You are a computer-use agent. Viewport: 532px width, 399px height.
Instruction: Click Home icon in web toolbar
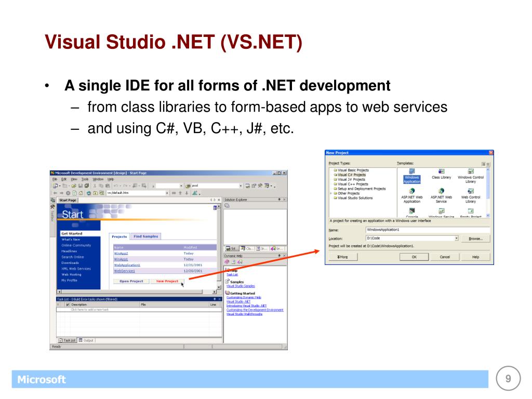tap(81, 193)
